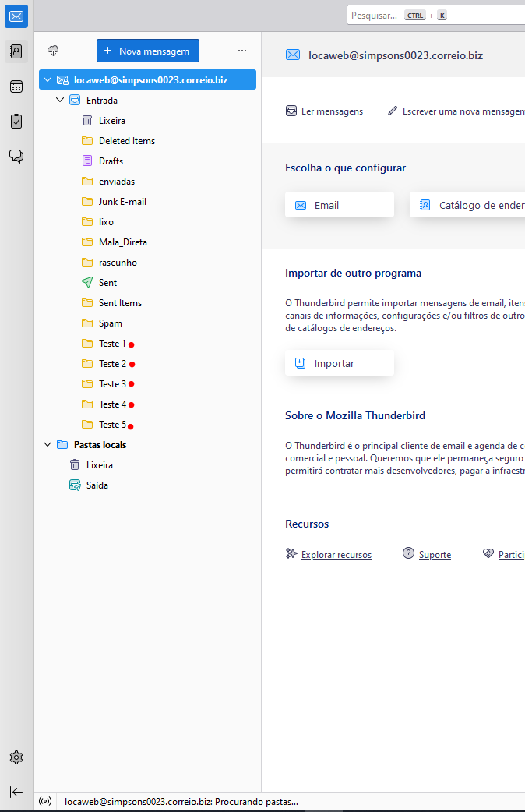Click the Pastas locais Lixeira trash icon
The image size is (525, 812).
point(75,464)
